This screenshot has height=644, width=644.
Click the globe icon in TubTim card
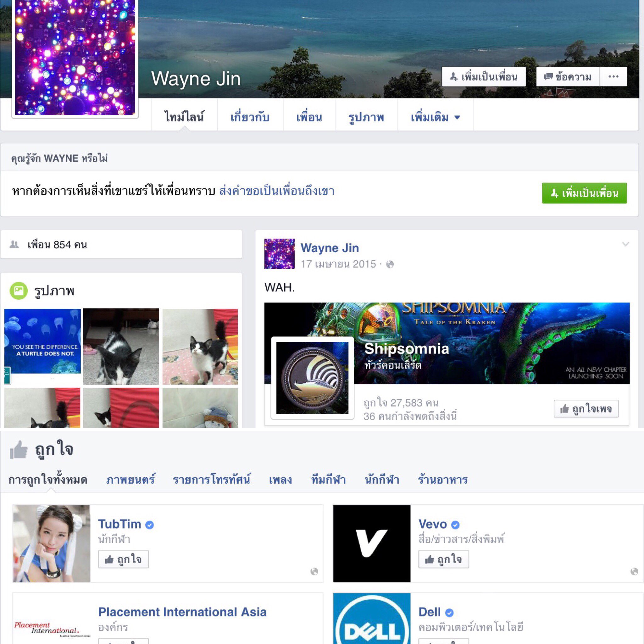(314, 572)
